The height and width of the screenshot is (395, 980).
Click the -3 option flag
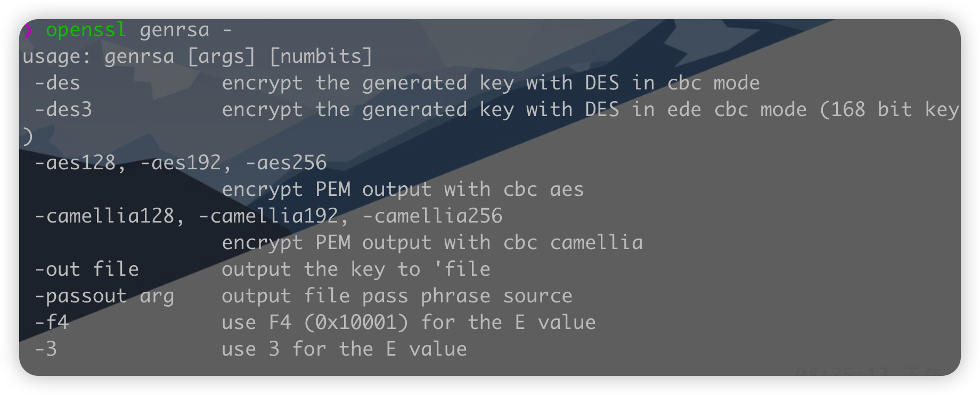click(46, 349)
